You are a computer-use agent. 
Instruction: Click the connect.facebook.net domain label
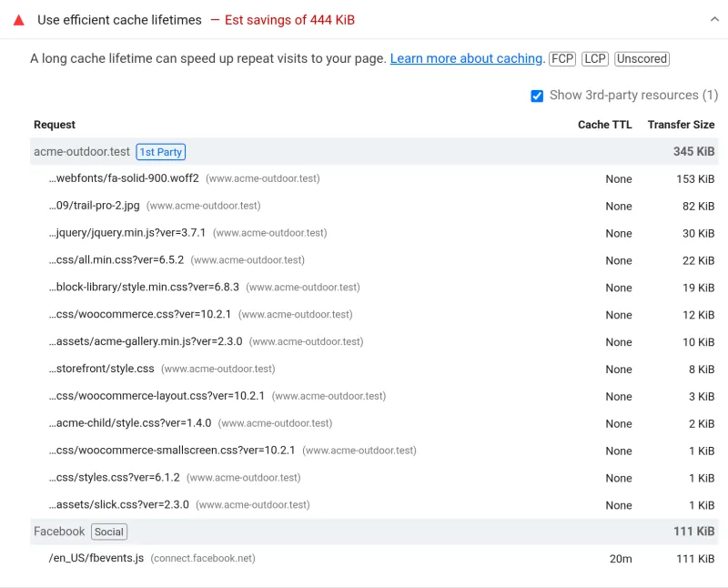tap(203, 558)
